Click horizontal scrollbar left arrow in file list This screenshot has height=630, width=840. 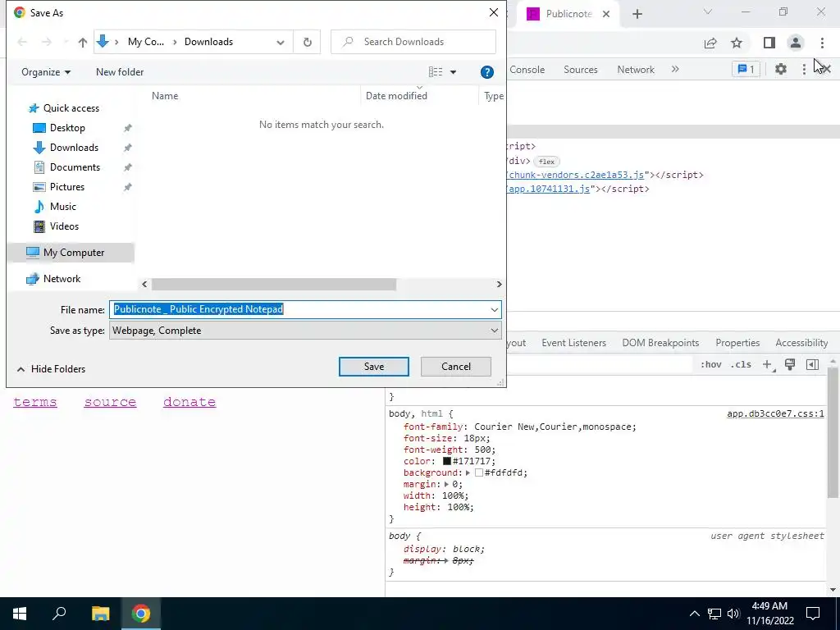[x=144, y=285]
